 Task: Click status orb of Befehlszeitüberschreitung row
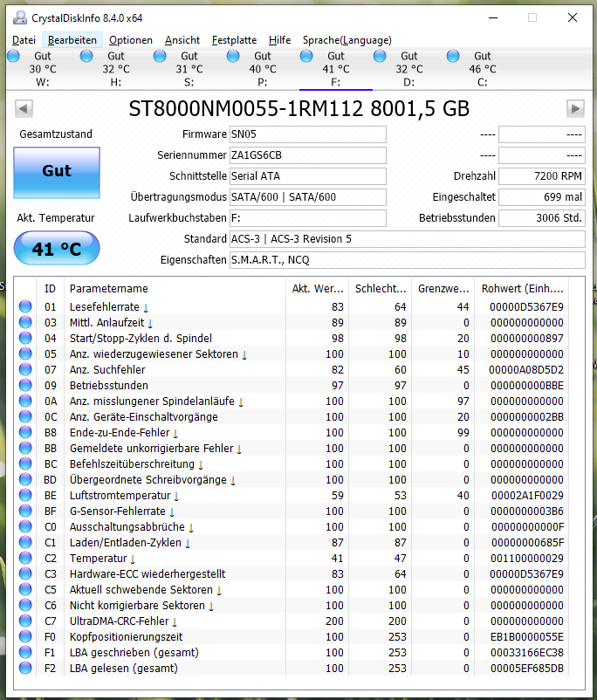(25, 463)
